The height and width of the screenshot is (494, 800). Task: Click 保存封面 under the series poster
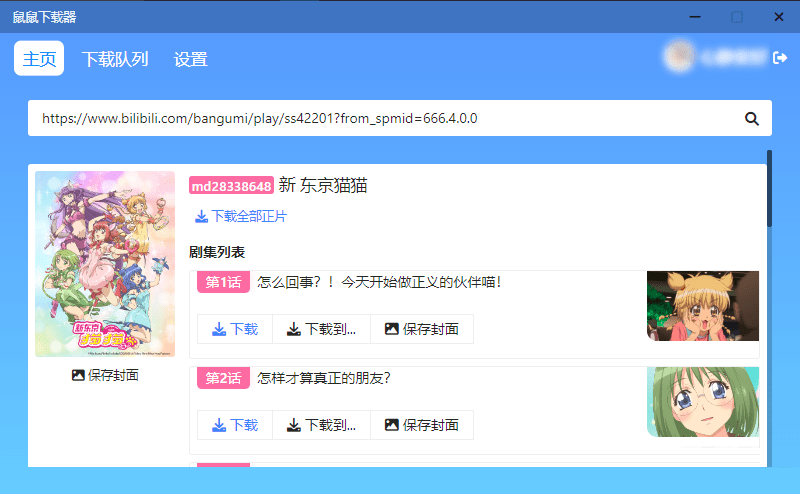105,376
